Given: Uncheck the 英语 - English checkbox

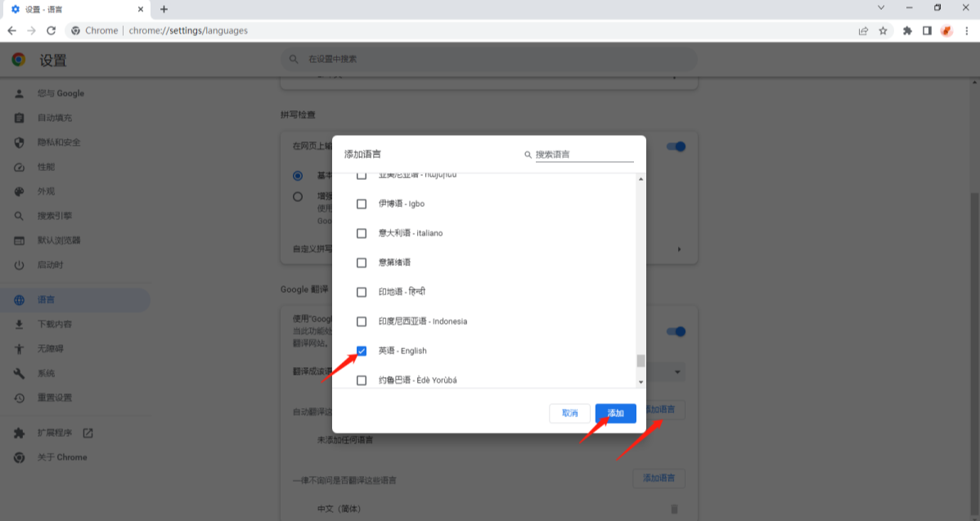Looking at the screenshot, I should tap(362, 350).
